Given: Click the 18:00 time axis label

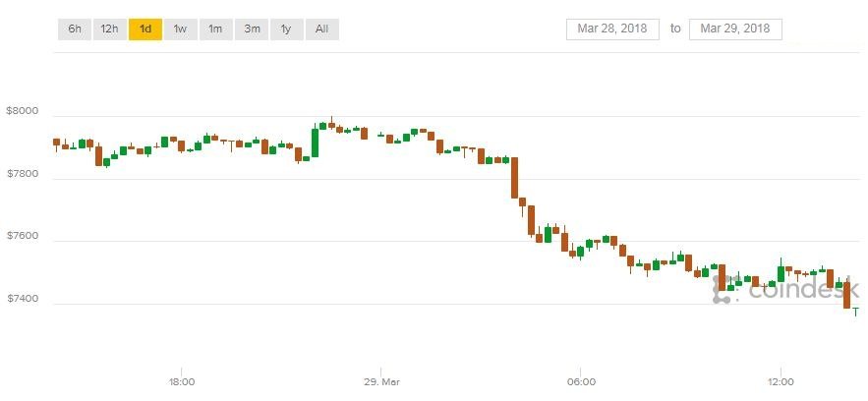Looking at the screenshot, I should 181,380.
